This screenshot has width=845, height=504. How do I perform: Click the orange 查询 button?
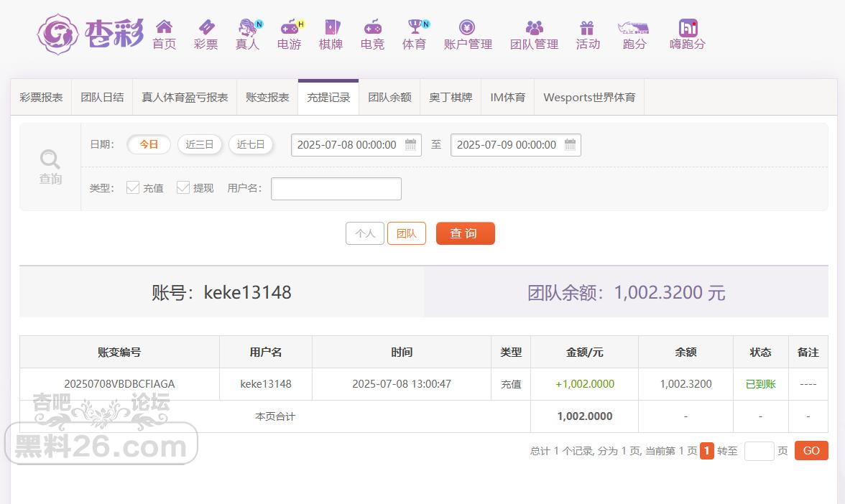pyautogui.click(x=465, y=233)
